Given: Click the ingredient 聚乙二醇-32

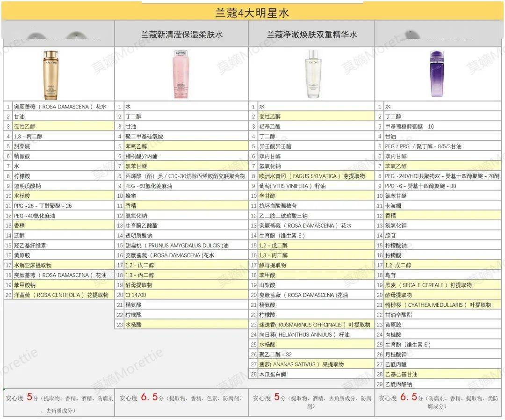Looking at the screenshot, I should (275, 355).
